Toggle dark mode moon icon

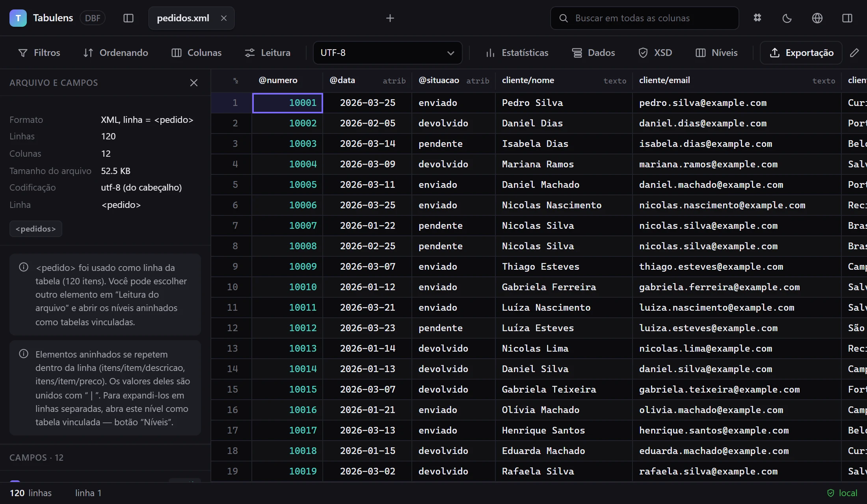[x=787, y=18]
